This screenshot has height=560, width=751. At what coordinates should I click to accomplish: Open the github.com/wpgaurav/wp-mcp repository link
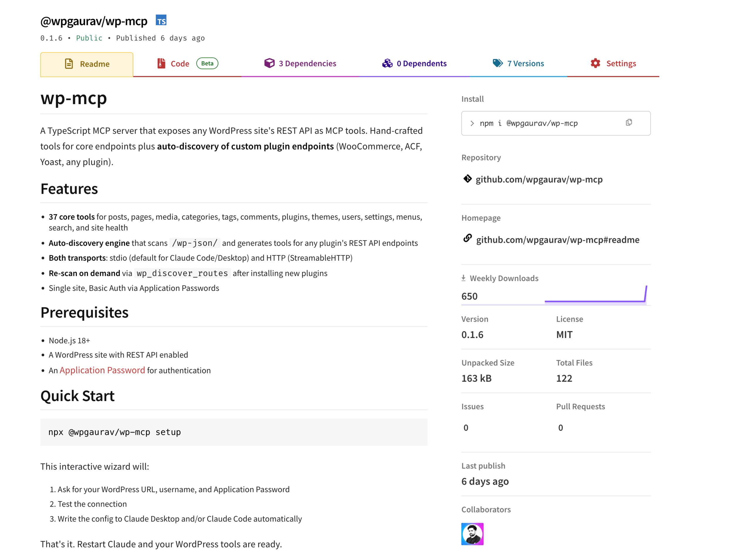point(539,179)
